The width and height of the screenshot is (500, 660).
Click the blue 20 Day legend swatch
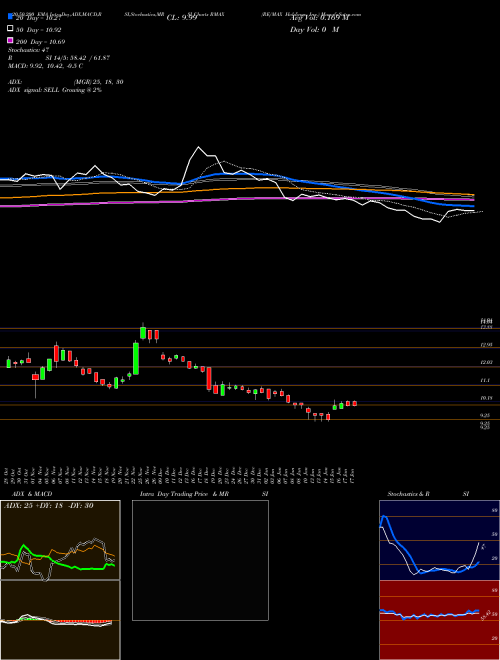pyautogui.click(x=10, y=17)
